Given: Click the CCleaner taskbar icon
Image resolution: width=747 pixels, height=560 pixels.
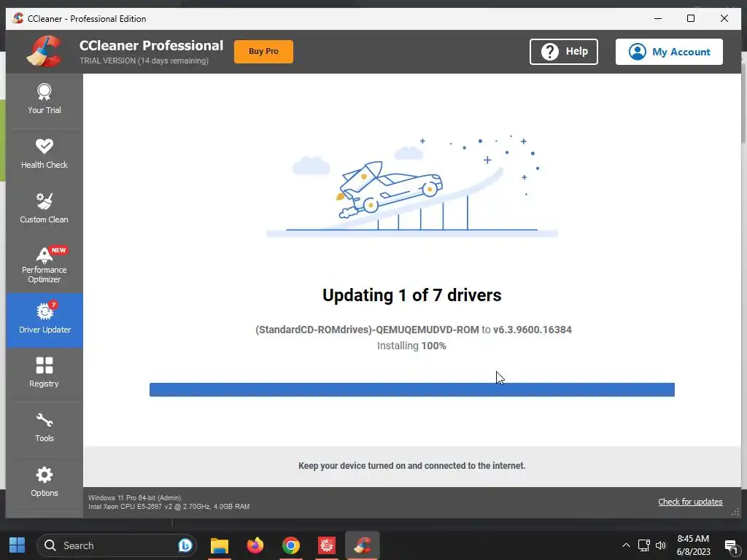Looking at the screenshot, I should click(x=363, y=545).
